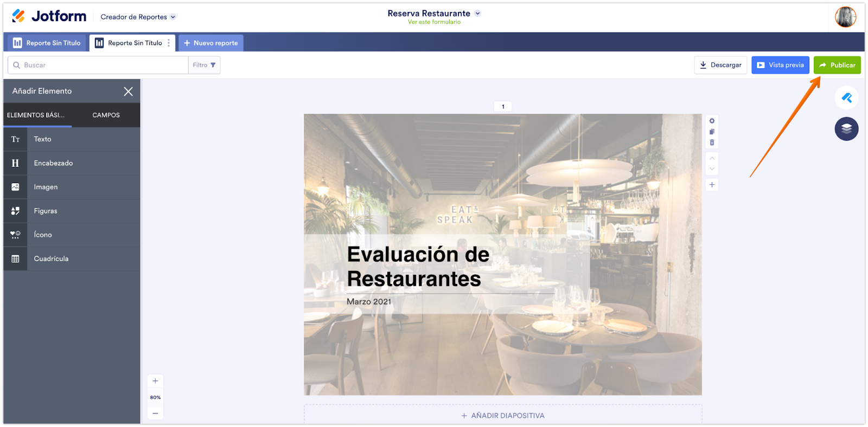868x427 pixels.
Task: Open the user profile avatar
Action: (845, 17)
